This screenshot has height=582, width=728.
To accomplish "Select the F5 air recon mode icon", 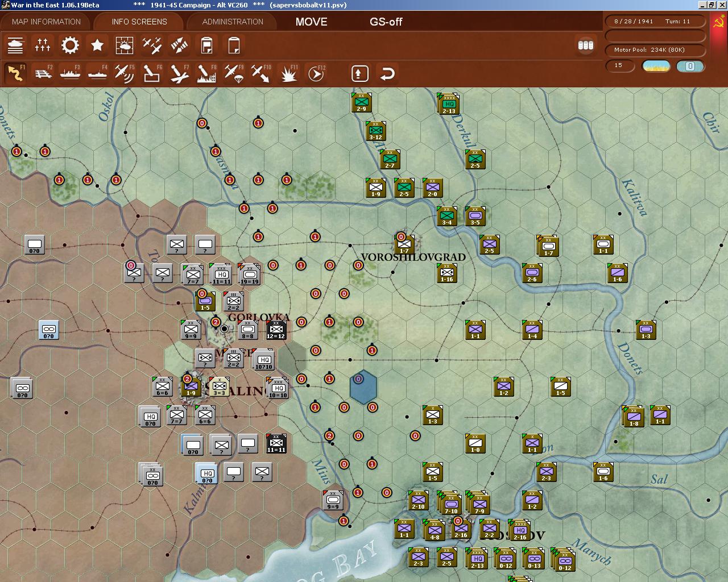I will (x=125, y=73).
